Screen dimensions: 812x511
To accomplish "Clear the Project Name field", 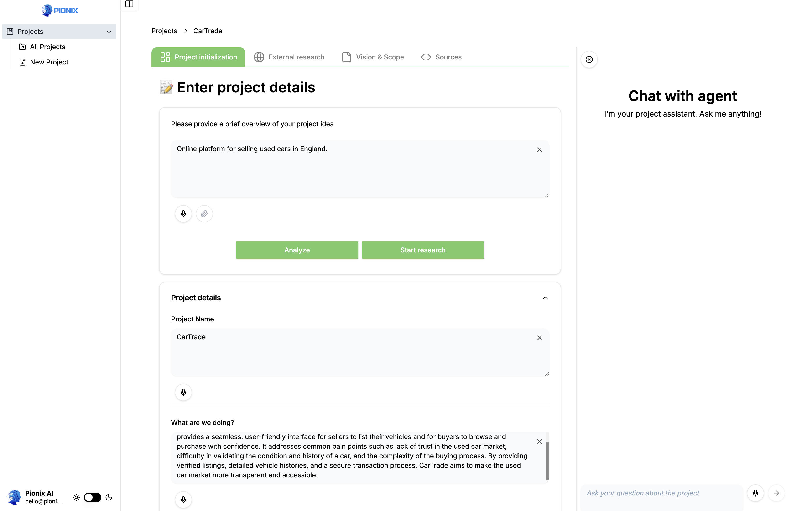I will (x=539, y=338).
